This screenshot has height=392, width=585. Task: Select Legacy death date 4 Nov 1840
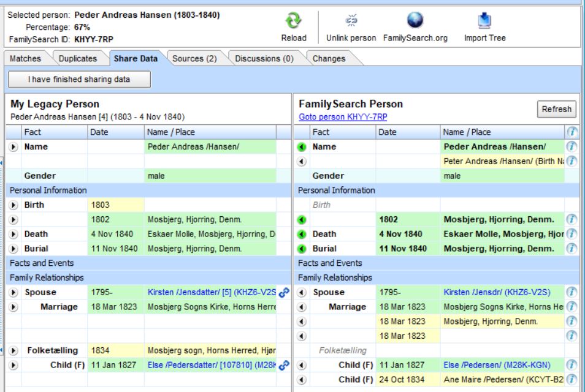click(116, 234)
